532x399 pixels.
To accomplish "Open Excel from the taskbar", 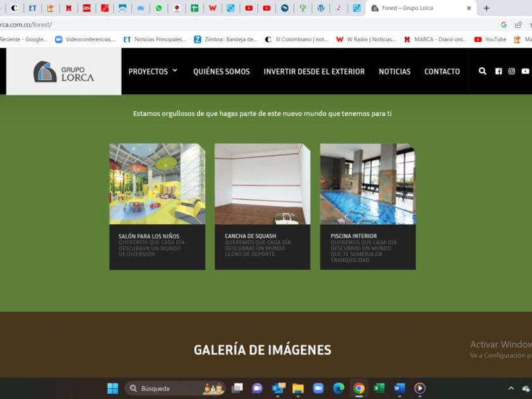I will point(379,388).
